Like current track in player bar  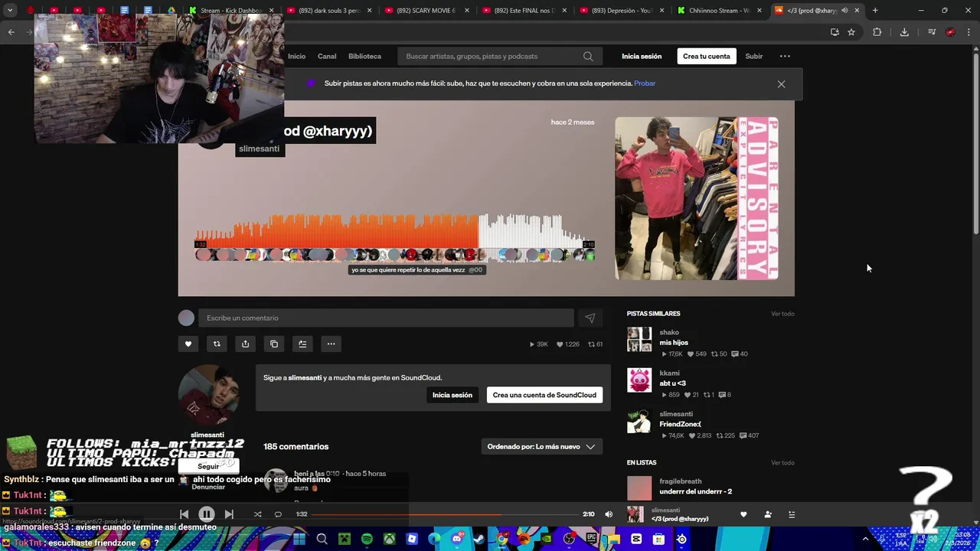pos(743,514)
